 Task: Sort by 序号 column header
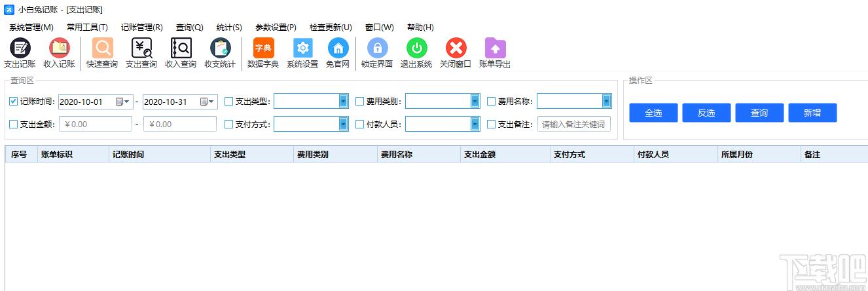click(x=22, y=155)
